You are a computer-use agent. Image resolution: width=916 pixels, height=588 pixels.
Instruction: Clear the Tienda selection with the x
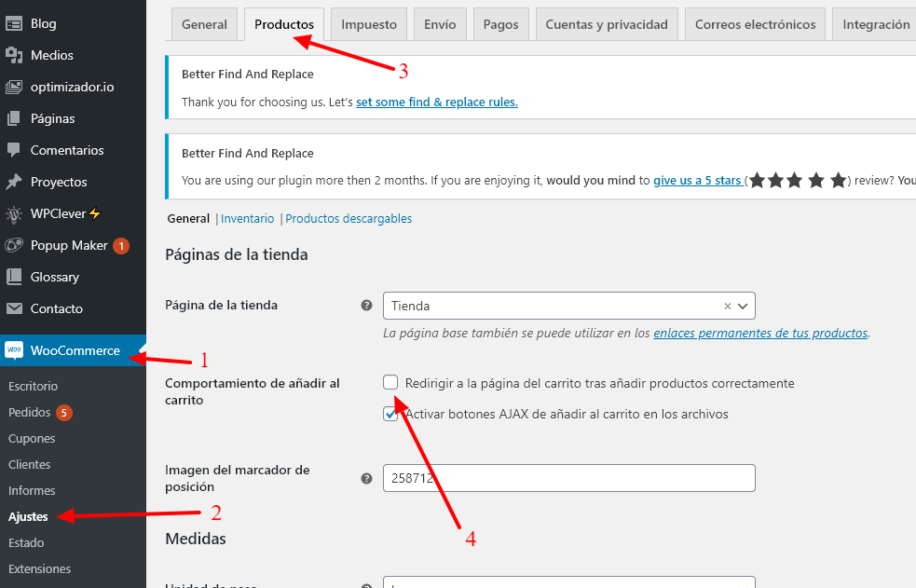click(728, 306)
